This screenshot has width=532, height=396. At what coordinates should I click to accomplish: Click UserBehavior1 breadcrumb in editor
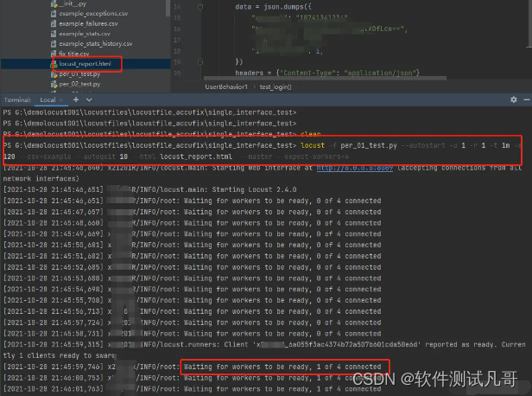click(226, 87)
